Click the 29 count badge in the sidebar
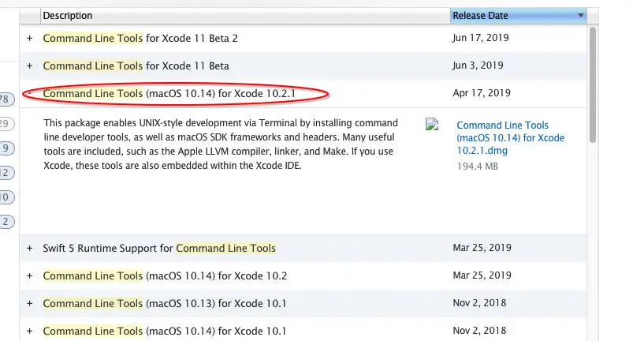 5,124
